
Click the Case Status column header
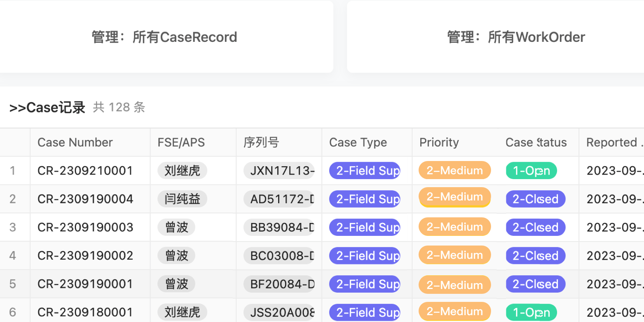point(536,142)
